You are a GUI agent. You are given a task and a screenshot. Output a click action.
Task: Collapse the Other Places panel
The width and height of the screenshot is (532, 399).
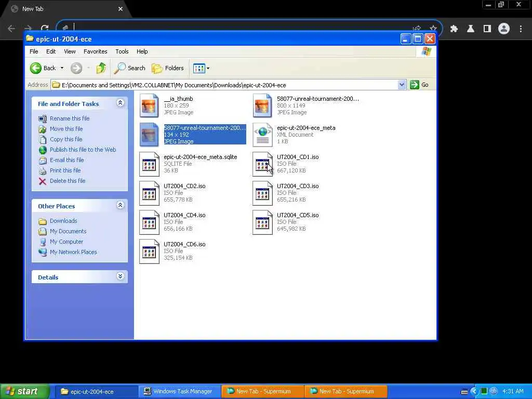(x=120, y=205)
